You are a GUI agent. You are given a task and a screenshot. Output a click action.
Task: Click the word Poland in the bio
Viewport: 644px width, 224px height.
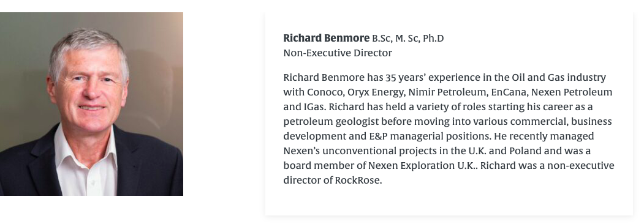click(525, 151)
